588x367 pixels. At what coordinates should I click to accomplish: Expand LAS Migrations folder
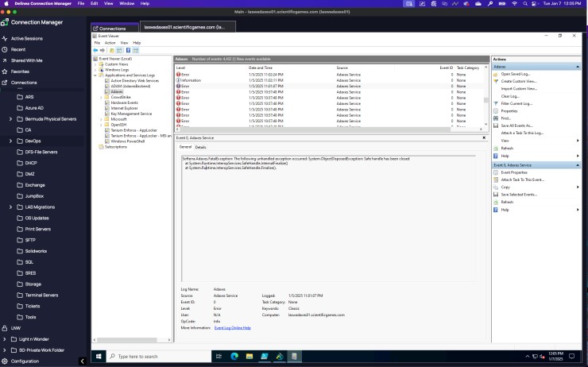pos(10,207)
